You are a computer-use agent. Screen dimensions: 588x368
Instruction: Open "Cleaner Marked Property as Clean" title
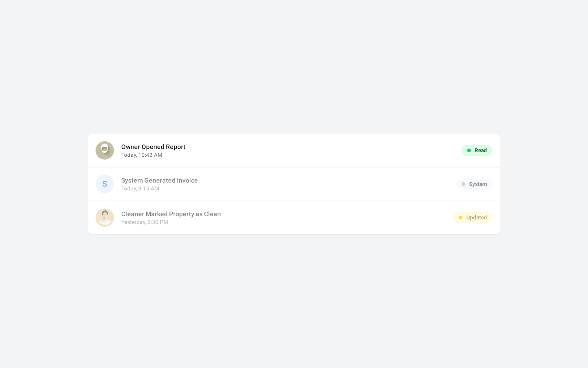click(171, 214)
